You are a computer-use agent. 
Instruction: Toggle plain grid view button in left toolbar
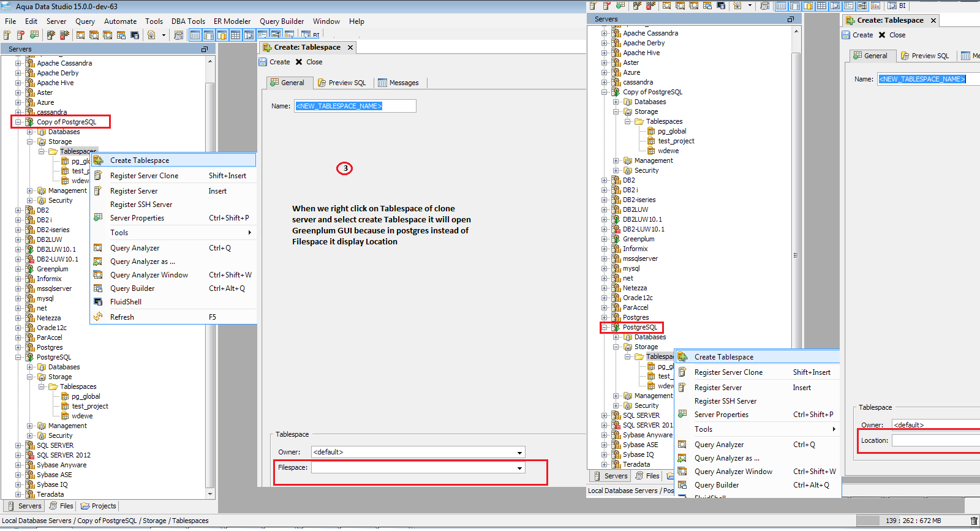235,35
